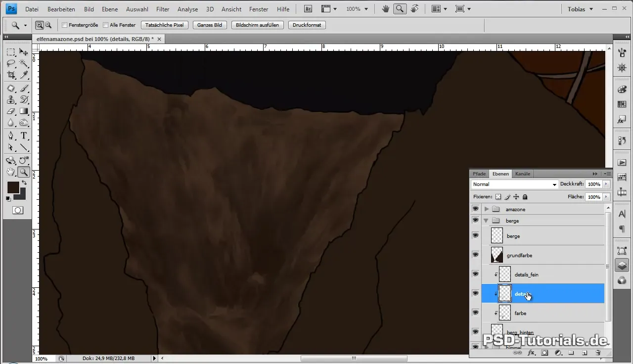Image resolution: width=633 pixels, height=364 pixels.
Task: Create a new layer group
Action: pos(571,353)
